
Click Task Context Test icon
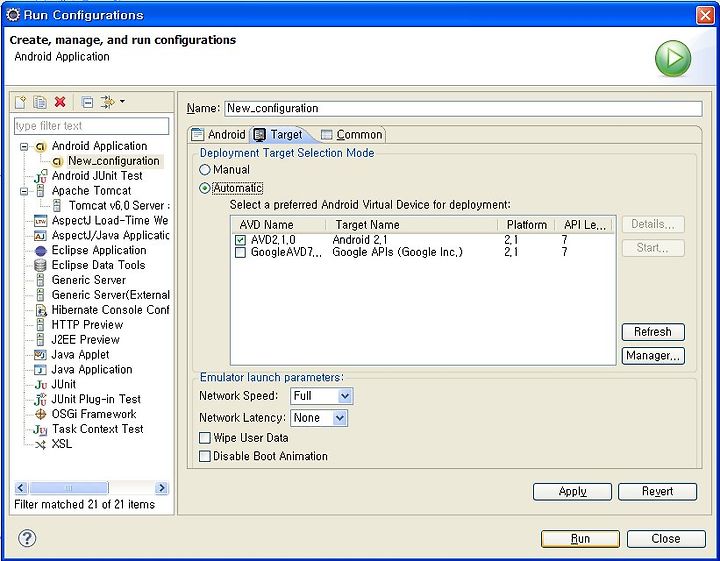click(40, 430)
